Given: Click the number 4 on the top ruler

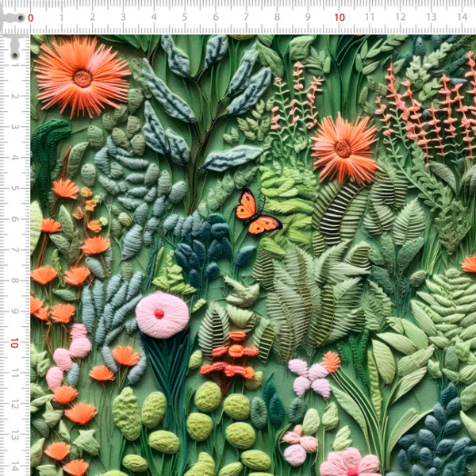Looking at the screenshot, I should (x=154, y=17).
